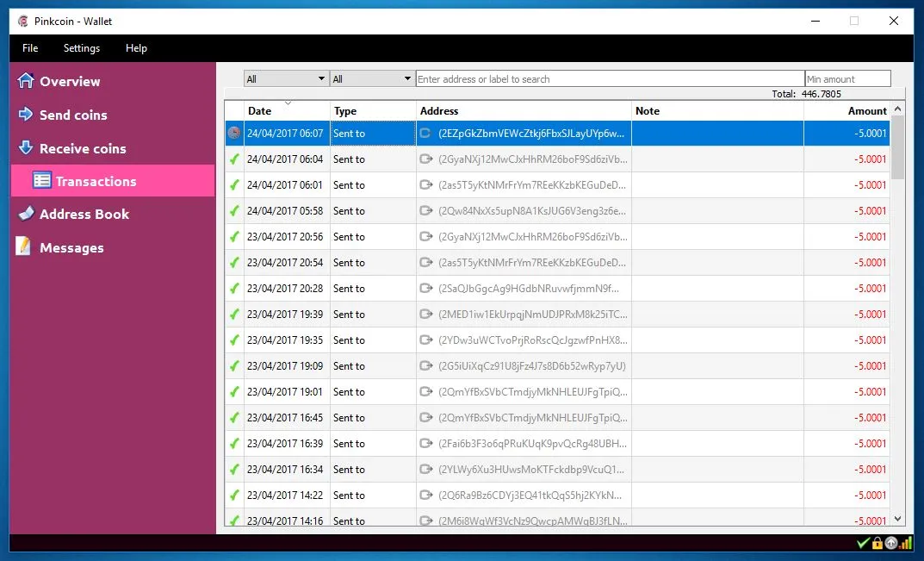Click the confirmed checkmark on the 23/04/2017 19:09 row
Viewport: 924px width, 561px height.
(234, 366)
